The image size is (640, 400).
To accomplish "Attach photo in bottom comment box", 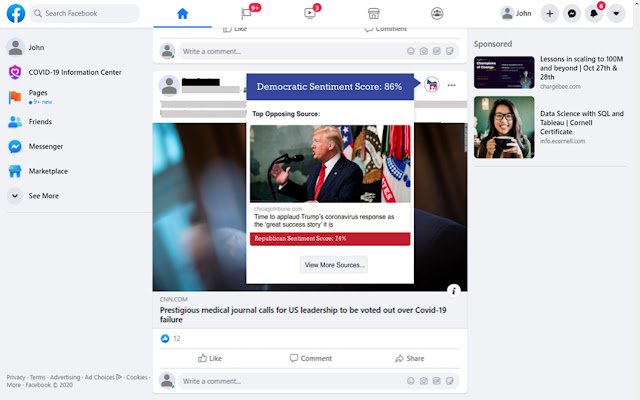I will tap(424, 381).
